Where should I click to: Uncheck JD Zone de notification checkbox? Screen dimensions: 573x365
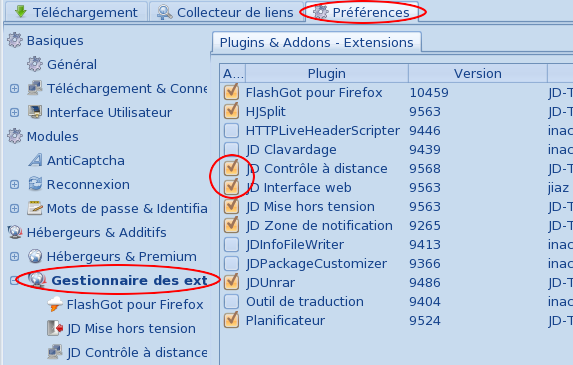click(x=231, y=225)
